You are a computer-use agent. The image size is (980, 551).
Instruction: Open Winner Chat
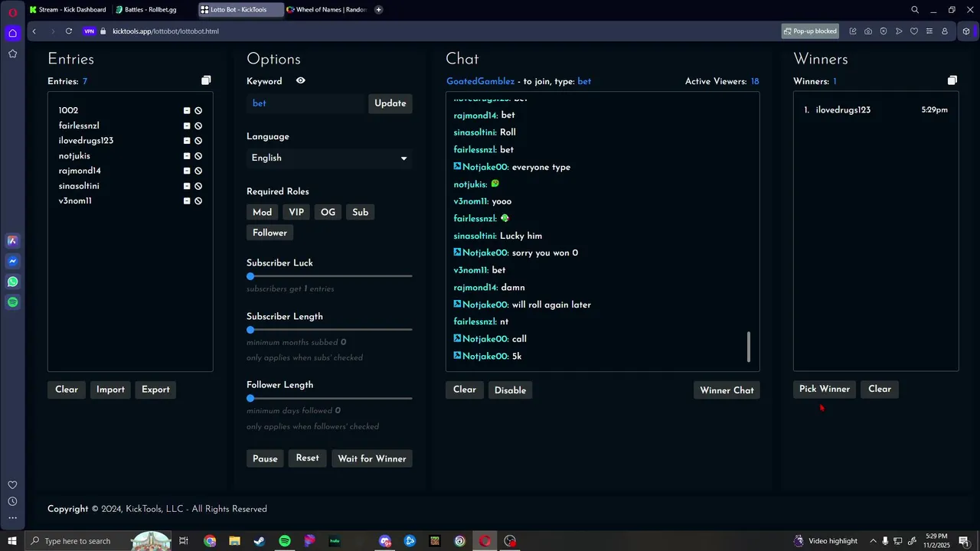727,390
